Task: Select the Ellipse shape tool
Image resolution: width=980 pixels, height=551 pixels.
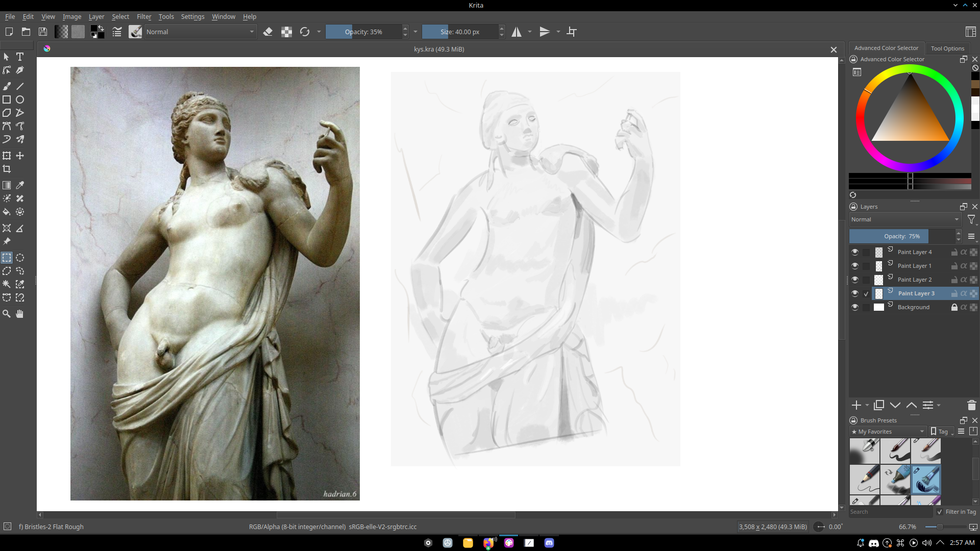Action: [20, 99]
